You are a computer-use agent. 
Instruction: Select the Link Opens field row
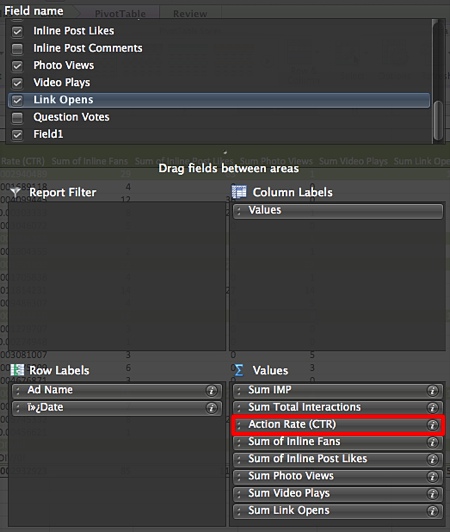point(219,100)
